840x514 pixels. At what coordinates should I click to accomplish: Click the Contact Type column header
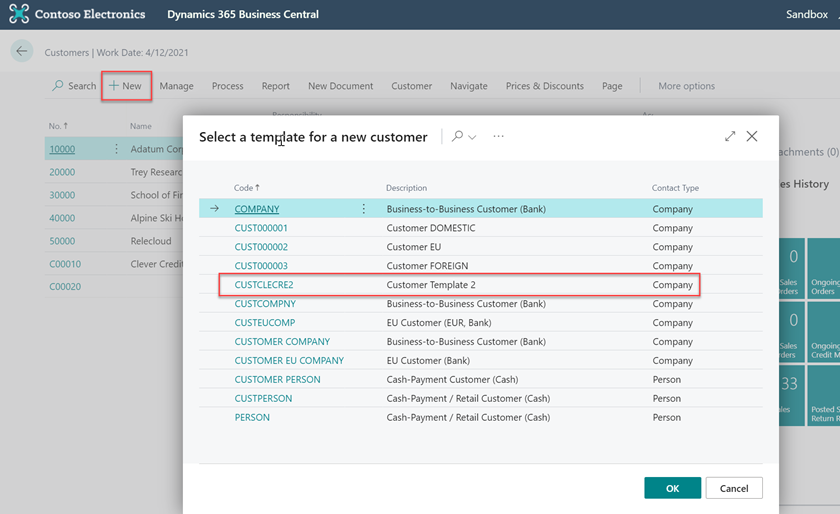pos(675,188)
